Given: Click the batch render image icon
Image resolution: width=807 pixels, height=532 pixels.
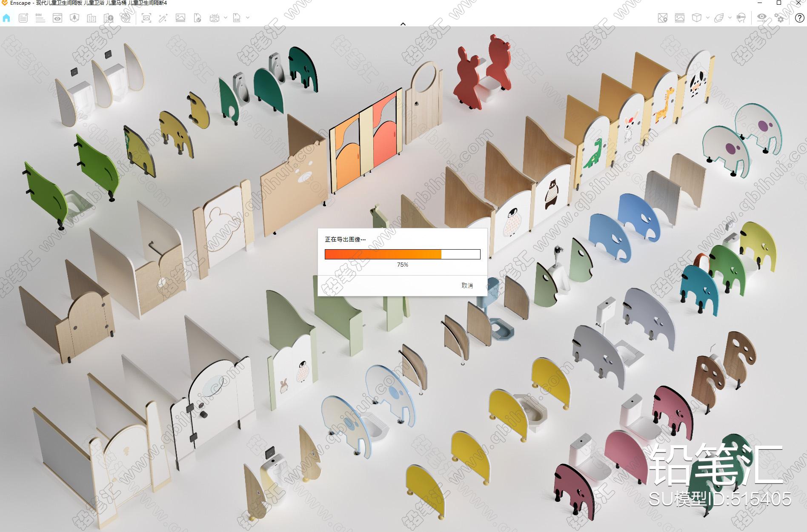Looking at the screenshot, I should click(x=180, y=18).
